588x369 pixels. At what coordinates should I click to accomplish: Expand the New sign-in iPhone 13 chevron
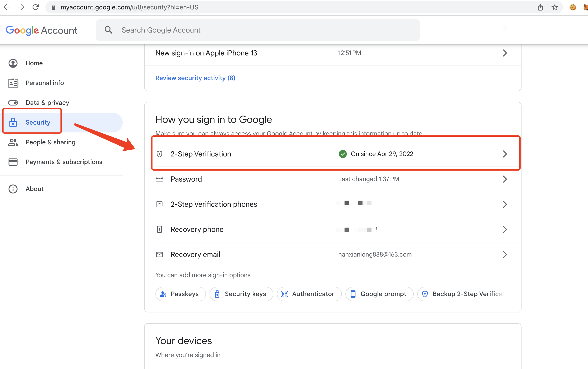[505, 53]
